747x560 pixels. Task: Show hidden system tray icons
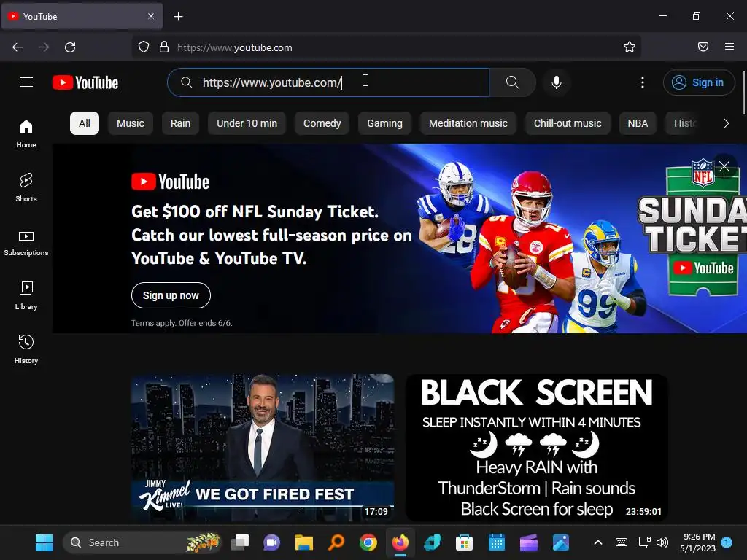(x=598, y=542)
